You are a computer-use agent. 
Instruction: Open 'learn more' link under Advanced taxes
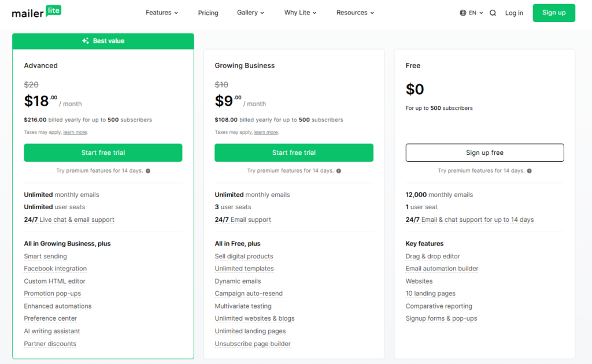[75, 132]
